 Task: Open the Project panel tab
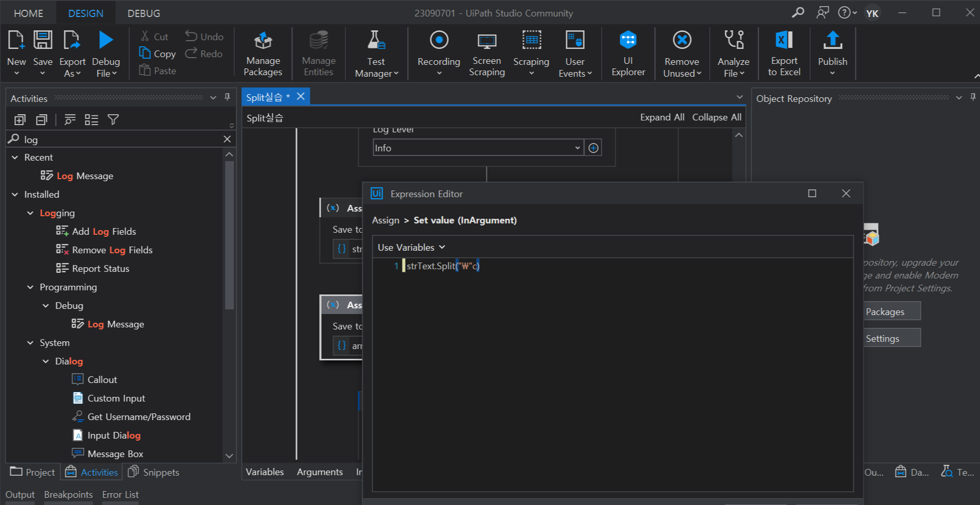coord(33,472)
